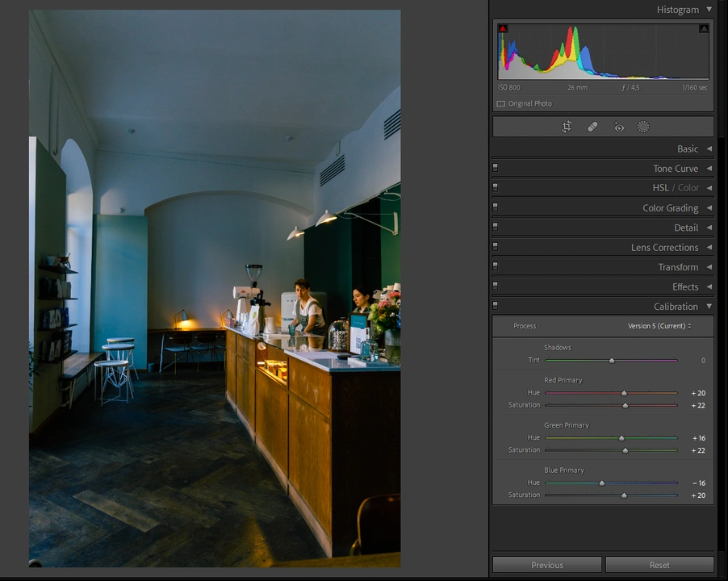
Task: Enable the Original Photo checkbox
Action: tap(501, 103)
